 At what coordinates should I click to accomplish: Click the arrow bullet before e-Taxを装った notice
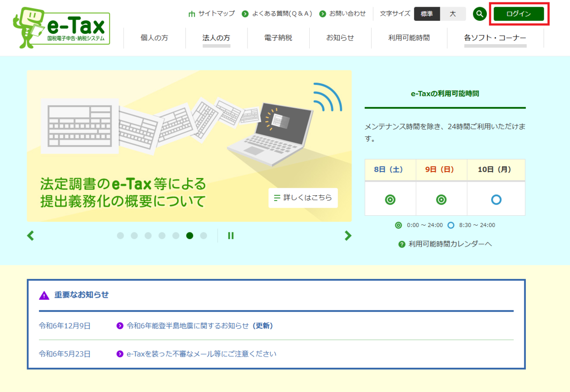point(120,354)
